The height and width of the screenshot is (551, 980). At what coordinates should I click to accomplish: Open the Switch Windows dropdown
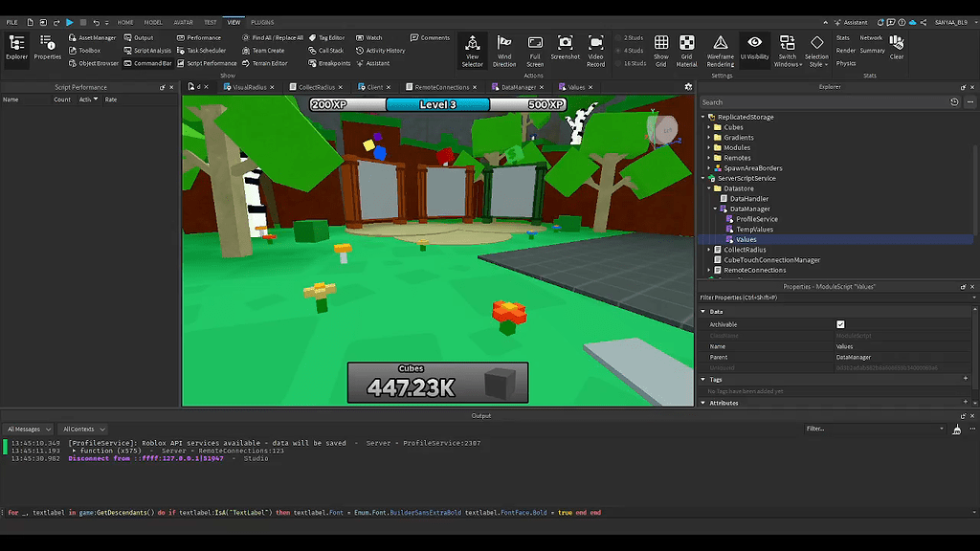[787, 46]
